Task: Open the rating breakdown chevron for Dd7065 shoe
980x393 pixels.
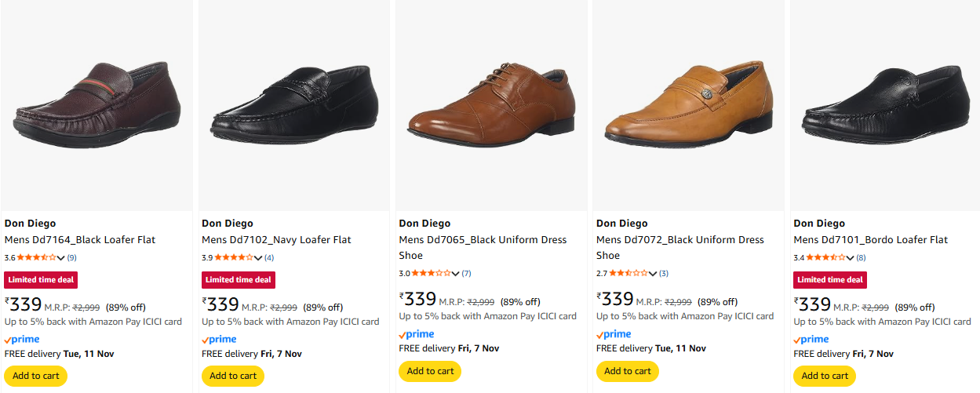Action: point(456,274)
